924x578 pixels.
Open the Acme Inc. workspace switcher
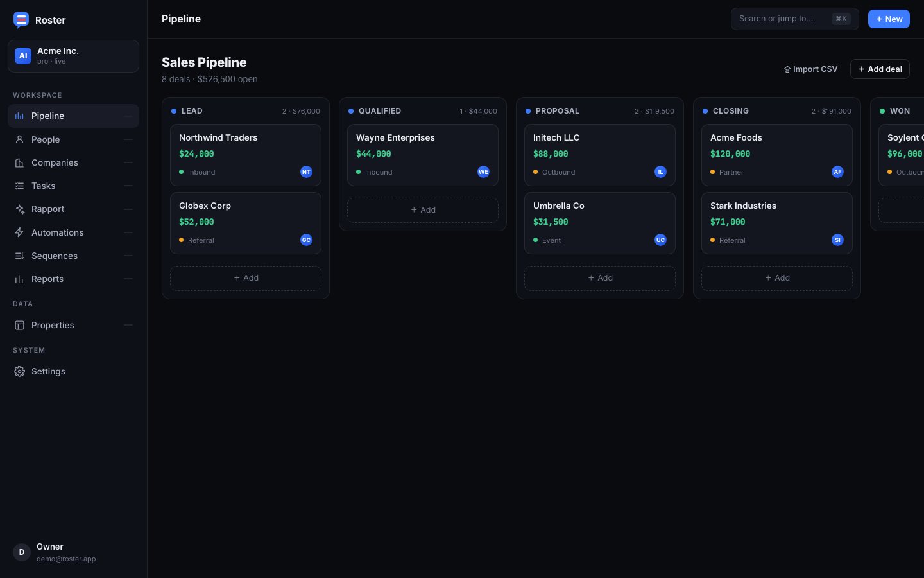pos(73,56)
